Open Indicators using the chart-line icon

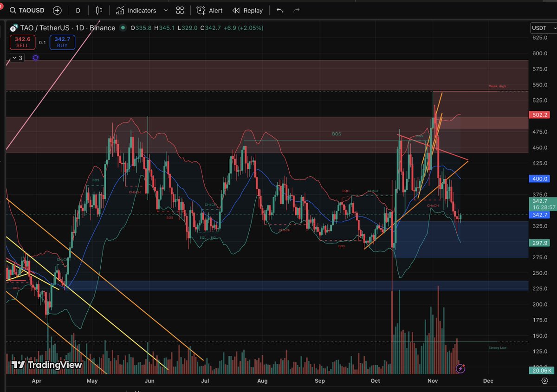121,10
